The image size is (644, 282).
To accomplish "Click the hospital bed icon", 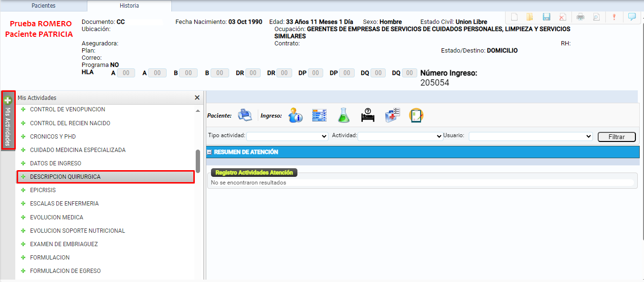I will [368, 115].
